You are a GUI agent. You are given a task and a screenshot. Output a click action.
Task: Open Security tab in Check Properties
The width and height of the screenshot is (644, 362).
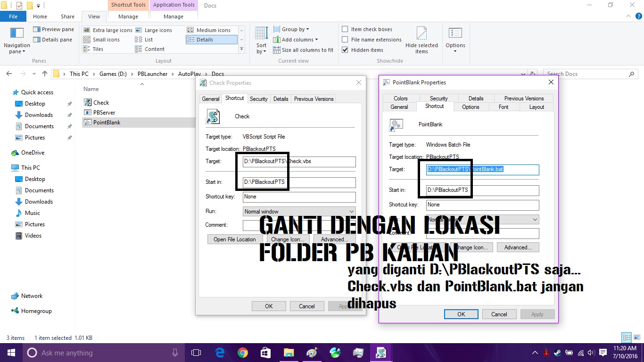pos(259,99)
